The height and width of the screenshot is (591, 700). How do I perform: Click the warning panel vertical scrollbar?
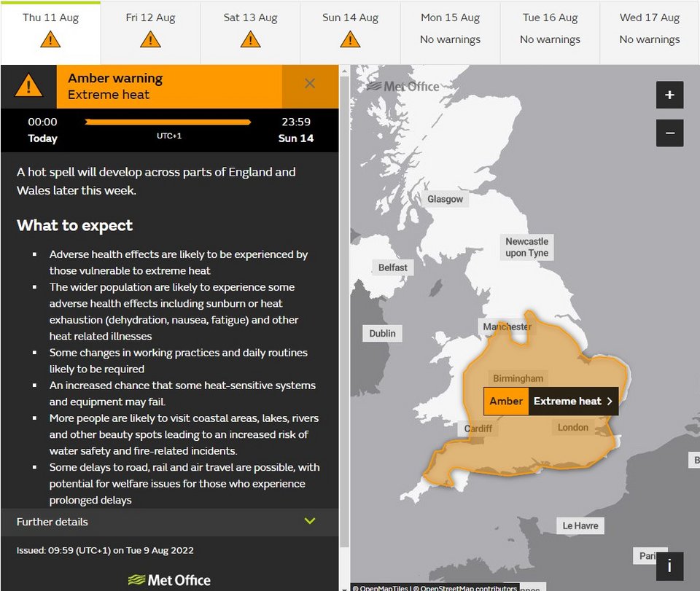pos(344,291)
